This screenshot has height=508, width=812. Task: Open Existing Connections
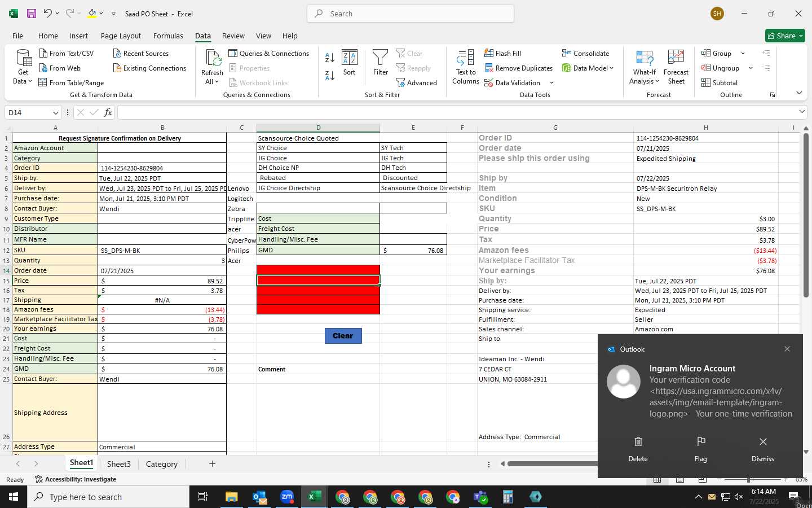[x=149, y=68]
